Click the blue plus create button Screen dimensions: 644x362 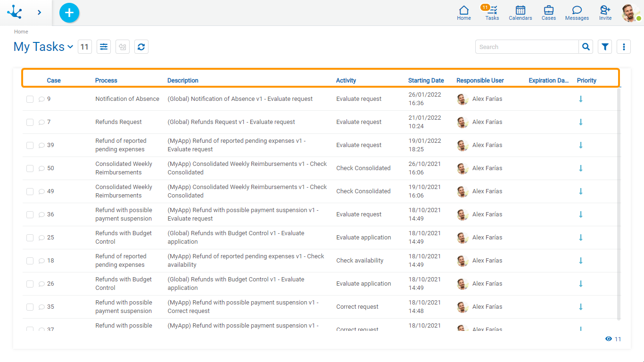pos(69,13)
